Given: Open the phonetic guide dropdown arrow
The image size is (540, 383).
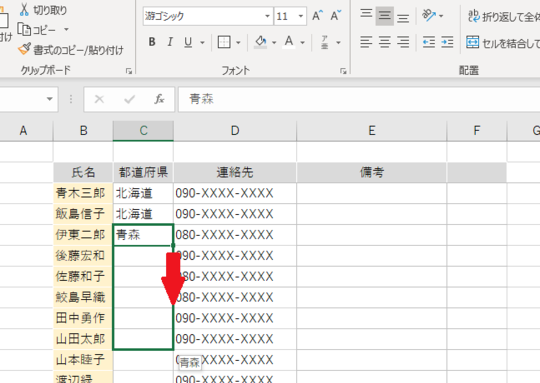Looking at the screenshot, I should click(339, 43).
